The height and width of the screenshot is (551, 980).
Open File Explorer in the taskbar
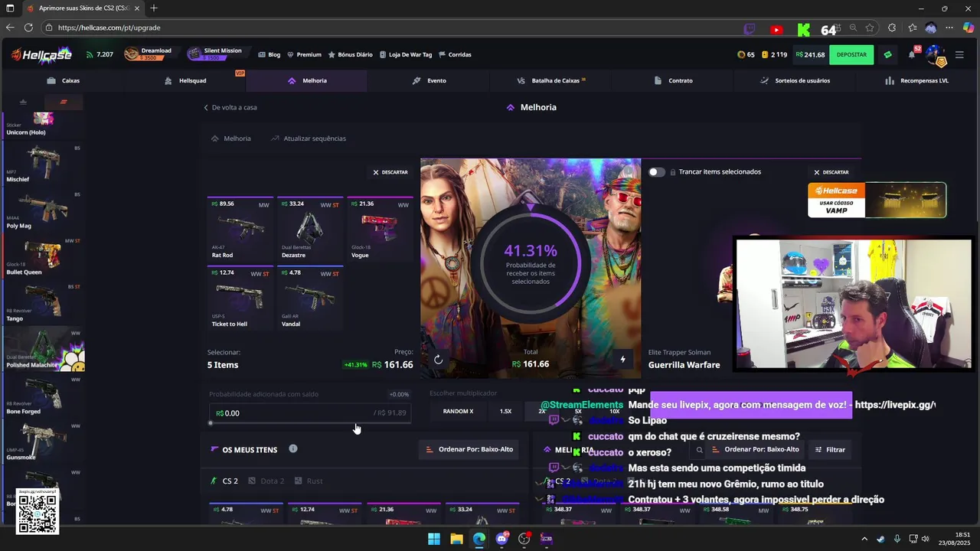[456, 539]
